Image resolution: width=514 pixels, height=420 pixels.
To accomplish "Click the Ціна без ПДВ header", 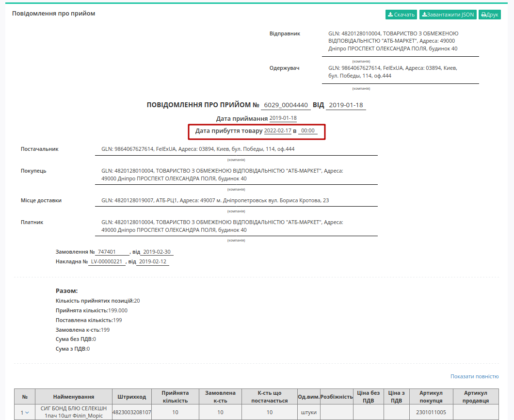I will pyautogui.click(x=369, y=397).
